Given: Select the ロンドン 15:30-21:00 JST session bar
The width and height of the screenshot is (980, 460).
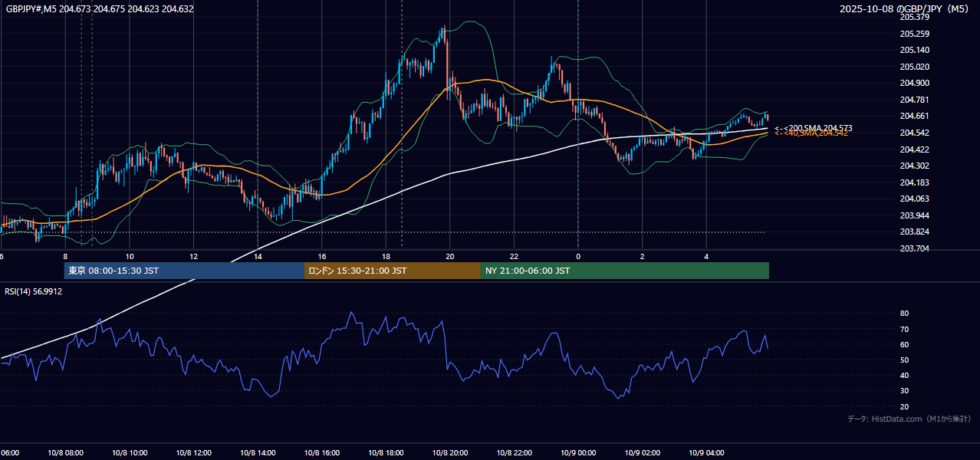Looking at the screenshot, I should click(x=393, y=271).
